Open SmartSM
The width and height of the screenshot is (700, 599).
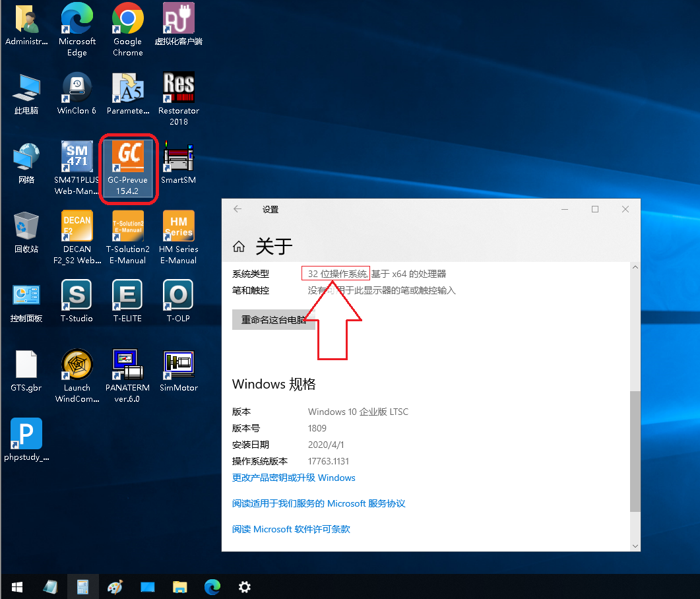click(178, 157)
